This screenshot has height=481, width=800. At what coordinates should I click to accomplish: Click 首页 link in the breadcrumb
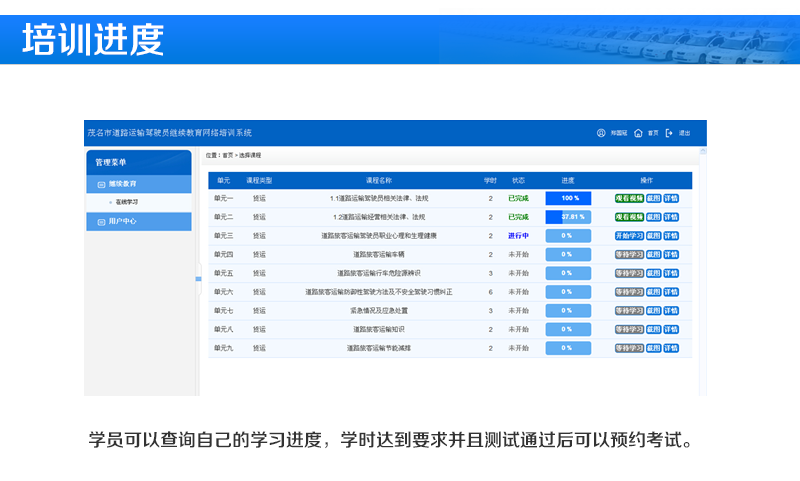point(228,155)
